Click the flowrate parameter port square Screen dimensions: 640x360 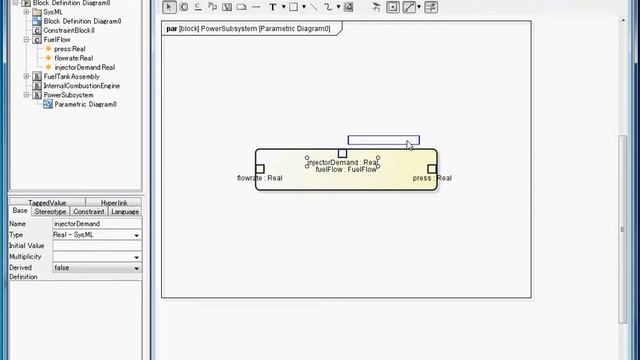(260, 169)
